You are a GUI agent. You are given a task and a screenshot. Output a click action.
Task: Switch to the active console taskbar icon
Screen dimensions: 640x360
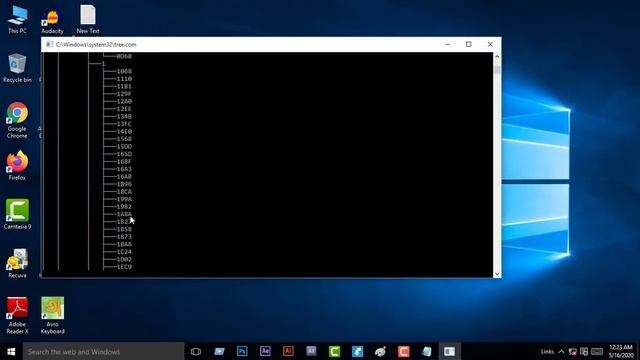point(449,351)
